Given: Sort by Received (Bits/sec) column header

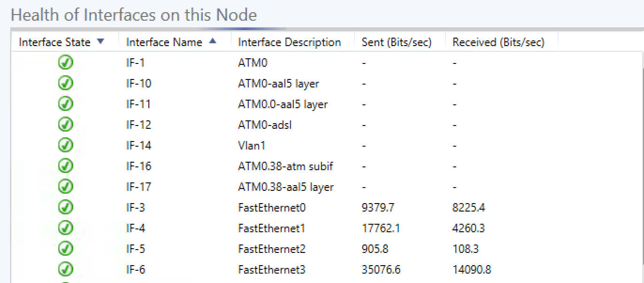Looking at the screenshot, I should [x=498, y=42].
